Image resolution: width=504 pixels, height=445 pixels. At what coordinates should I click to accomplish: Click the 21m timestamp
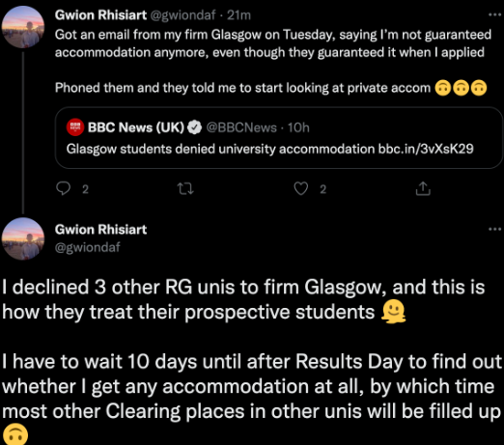(238, 15)
